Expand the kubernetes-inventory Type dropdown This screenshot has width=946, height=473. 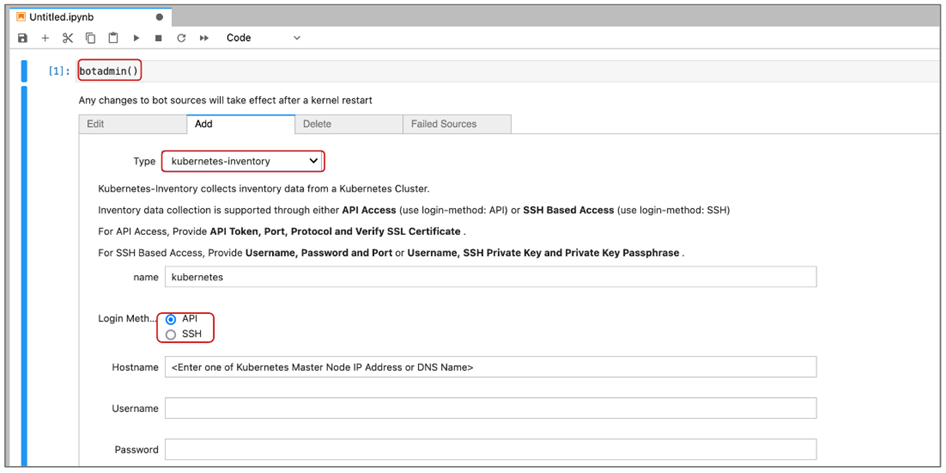243,161
